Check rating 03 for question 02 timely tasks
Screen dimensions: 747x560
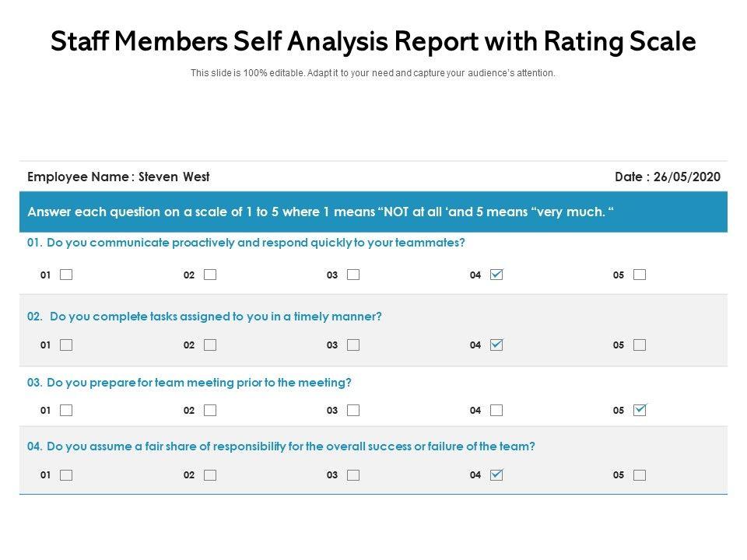tap(353, 345)
